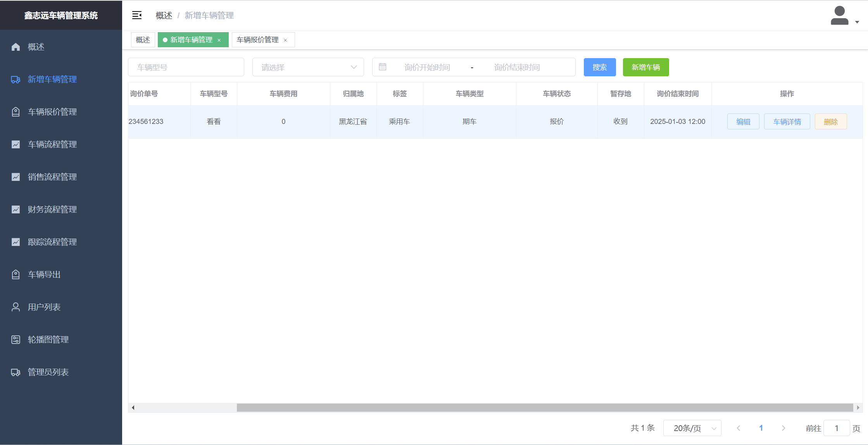The image size is (868, 445).
Task: Click the table's horizontal scrollbar thumb
Action: pos(545,407)
